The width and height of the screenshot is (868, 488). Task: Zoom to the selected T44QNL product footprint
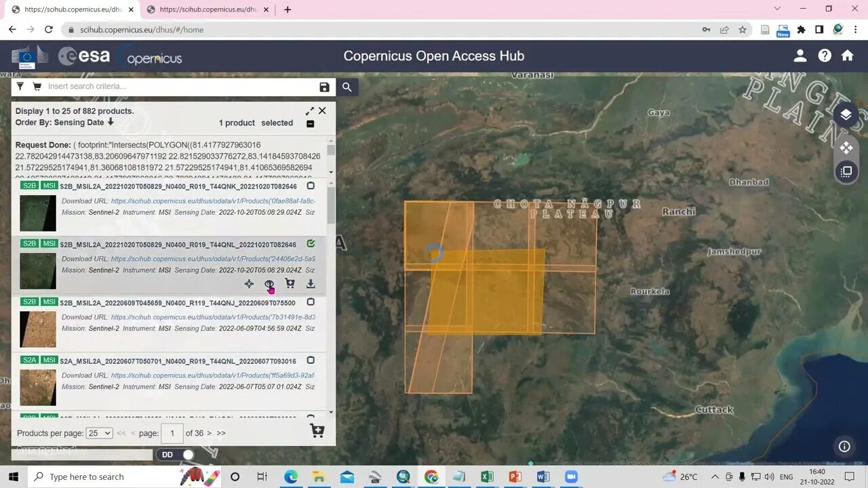pyautogui.click(x=249, y=284)
